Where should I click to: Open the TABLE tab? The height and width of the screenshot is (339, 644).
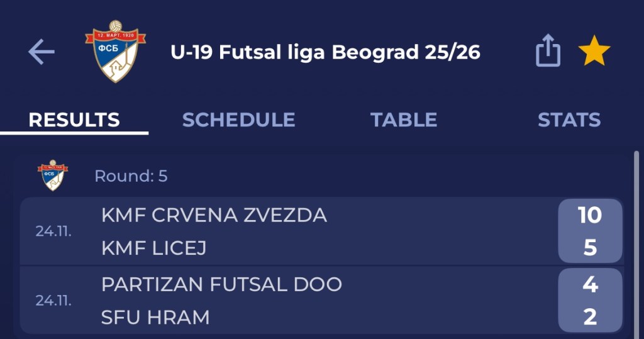(404, 119)
